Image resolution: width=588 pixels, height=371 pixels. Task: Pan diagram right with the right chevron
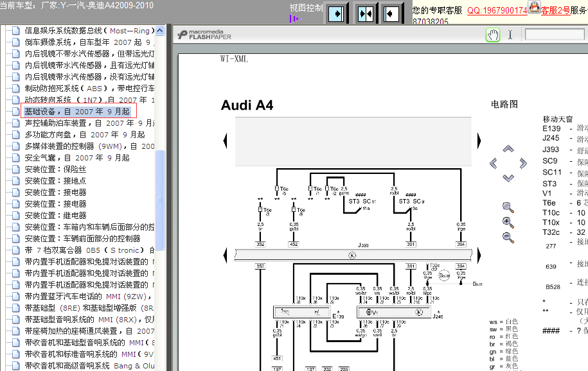point(523,163)
